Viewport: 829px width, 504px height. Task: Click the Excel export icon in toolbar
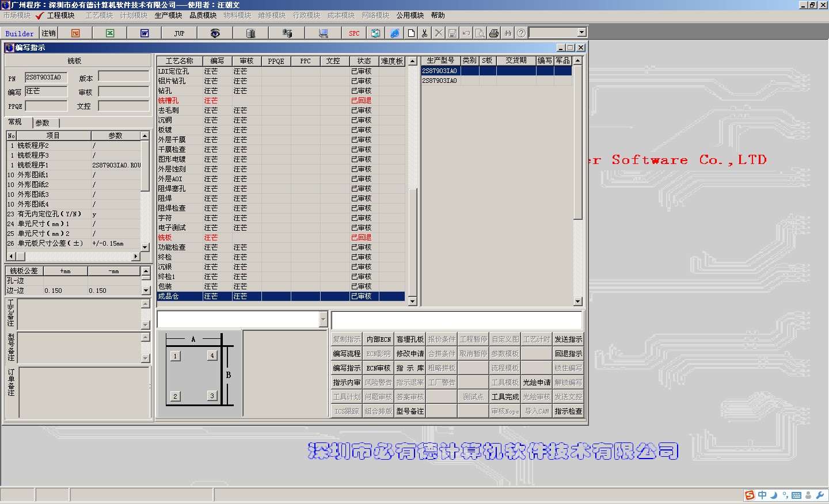(110, 33)
